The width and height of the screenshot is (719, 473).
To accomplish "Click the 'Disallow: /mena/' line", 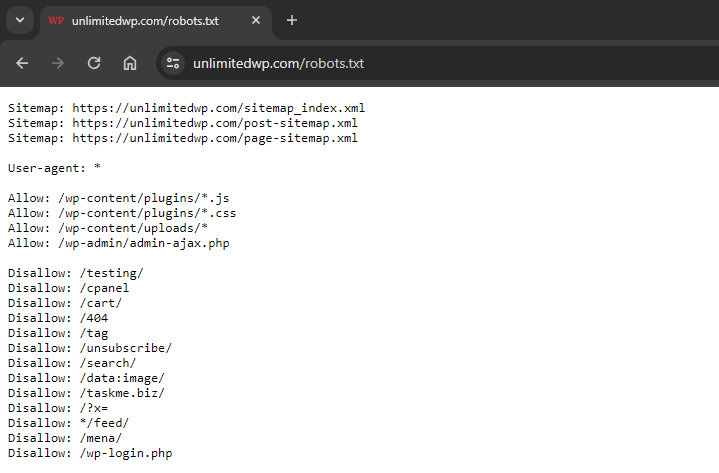I will tap(65, 439).
